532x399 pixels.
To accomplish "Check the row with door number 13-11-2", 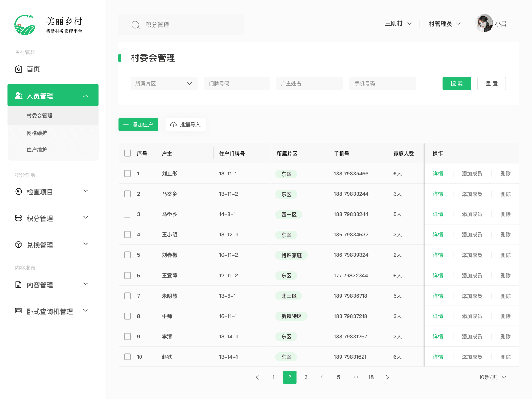I will pyautogui.click(x=127, y=194).
